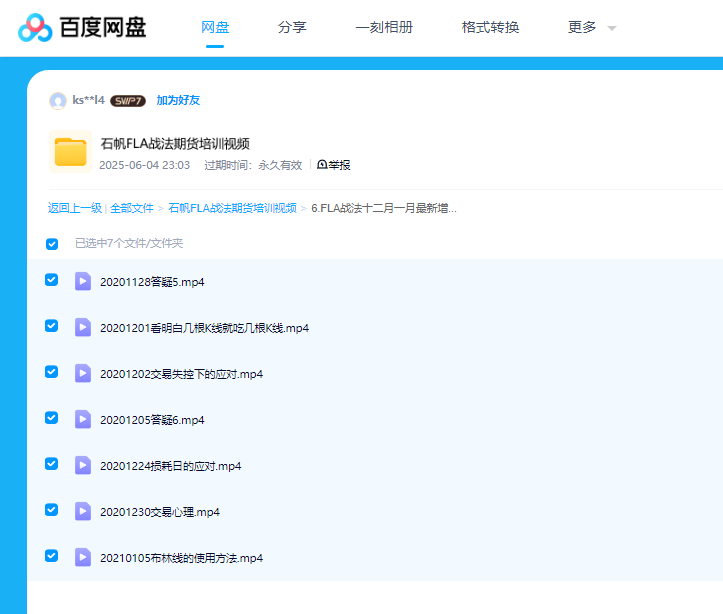The width and height of the screenshot is (723, 614).
Task: Switch to the 分享 tab
Action: pyautogui.click(x=292, y=28)
